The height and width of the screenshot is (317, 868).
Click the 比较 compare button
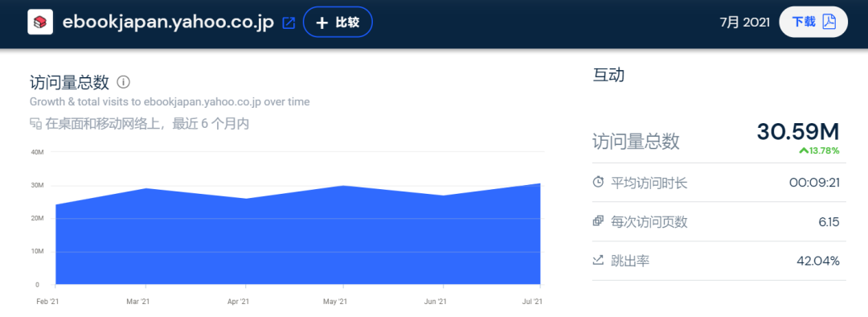338,23
